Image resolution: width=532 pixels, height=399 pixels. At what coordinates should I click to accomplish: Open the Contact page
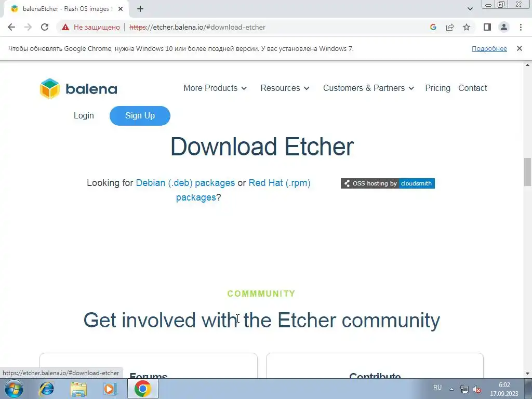pyautogui.click(x=473, y=88)
